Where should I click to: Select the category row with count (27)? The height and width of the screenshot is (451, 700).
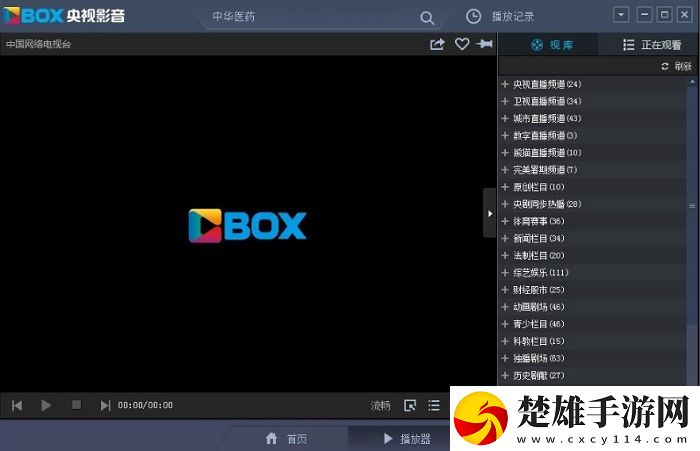click(x=592, y=376)
